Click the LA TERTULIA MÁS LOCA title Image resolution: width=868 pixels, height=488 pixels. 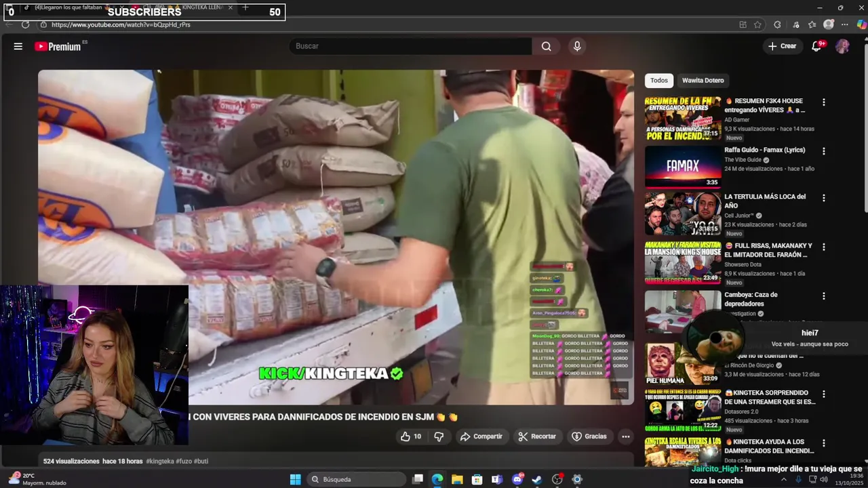coord(765,201)
